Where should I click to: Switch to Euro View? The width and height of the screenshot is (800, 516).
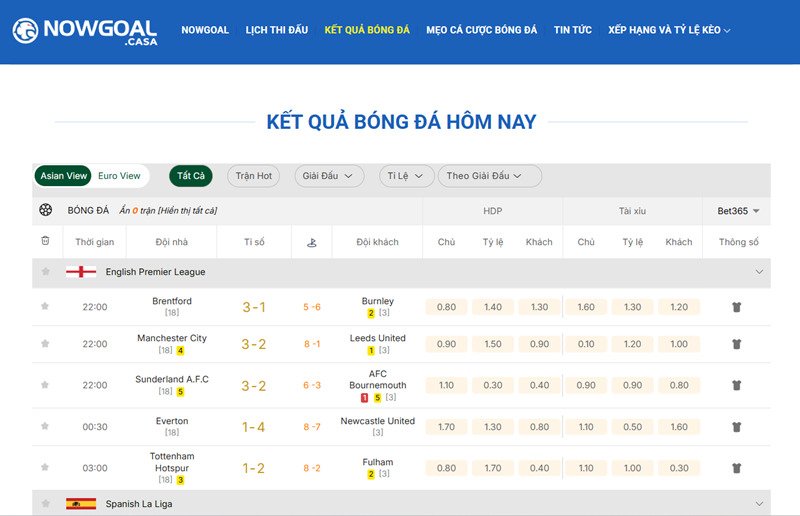tap(119, 176)
